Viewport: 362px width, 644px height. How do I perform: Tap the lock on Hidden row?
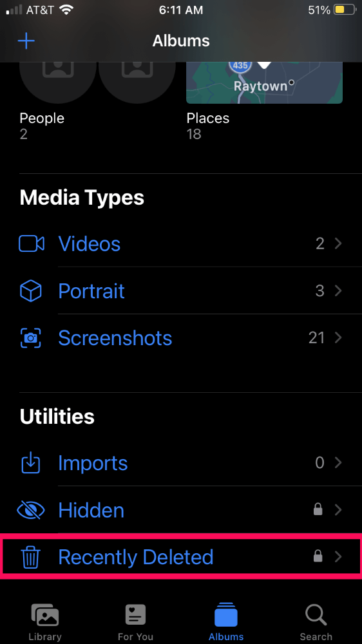click(x=318, y=509)
